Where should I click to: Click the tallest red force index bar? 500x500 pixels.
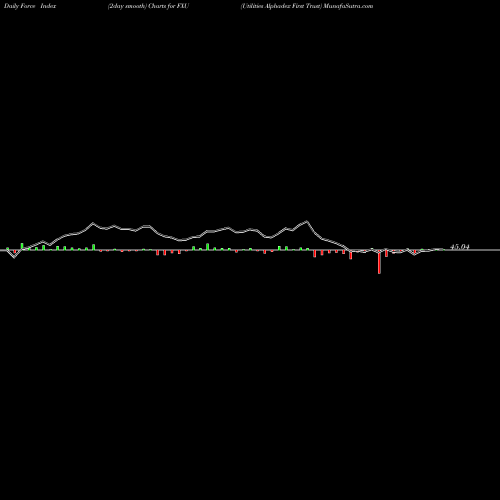point(379,262)
